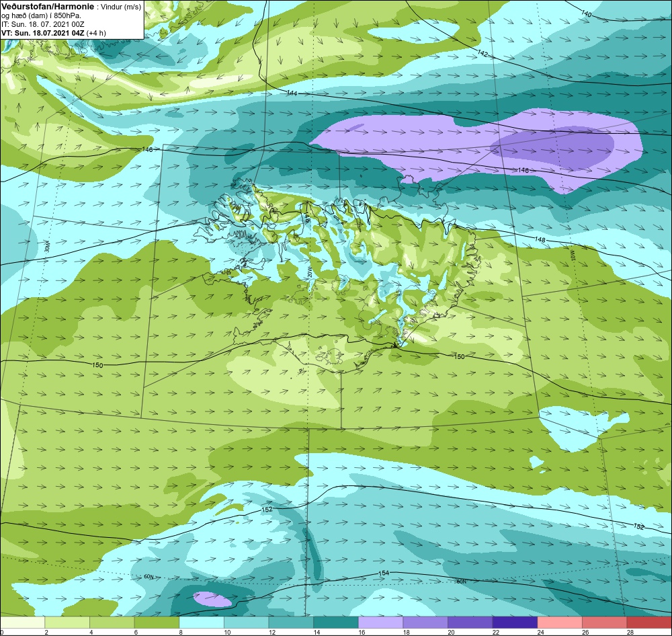Click the '(+4 h)' forecast offset text
This screenshot has width=672, height=636.
(x=96, y=33)
